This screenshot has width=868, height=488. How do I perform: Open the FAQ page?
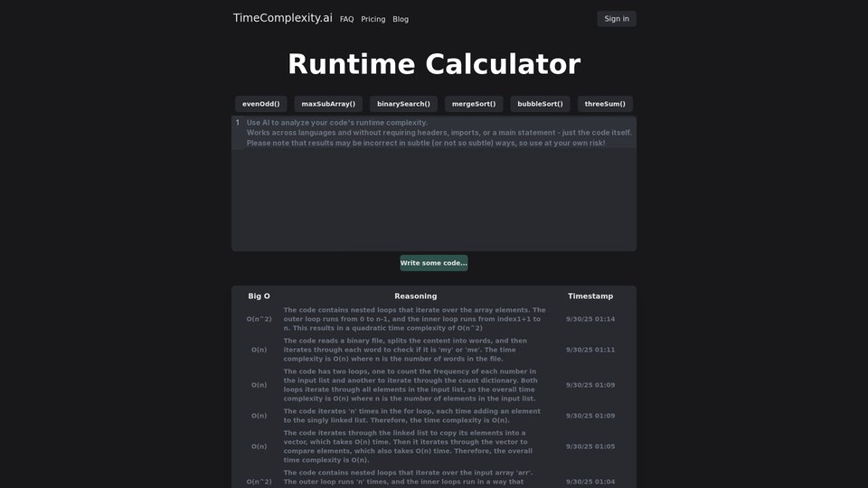346,19
